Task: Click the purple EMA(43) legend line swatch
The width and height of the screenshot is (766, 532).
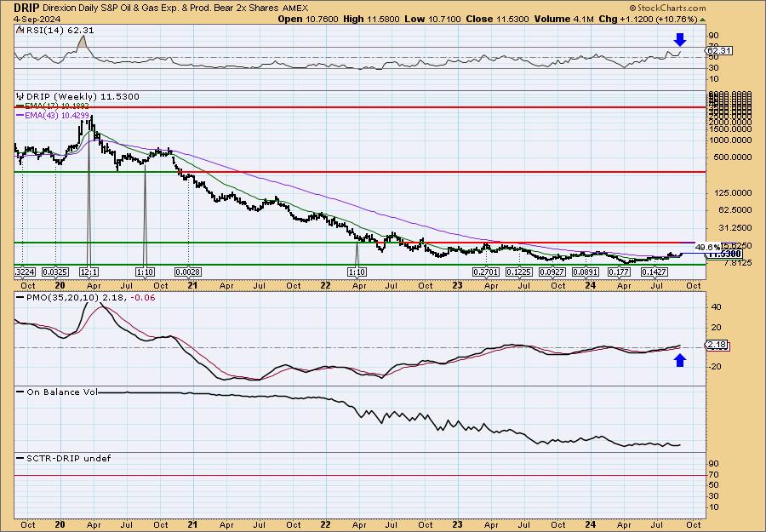Action: pyautogui.click(x=20, y=115)
